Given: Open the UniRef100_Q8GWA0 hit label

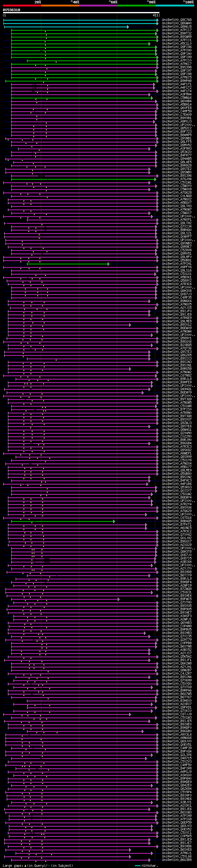Looking at the screenshot, I should click(x=177, y=23).
